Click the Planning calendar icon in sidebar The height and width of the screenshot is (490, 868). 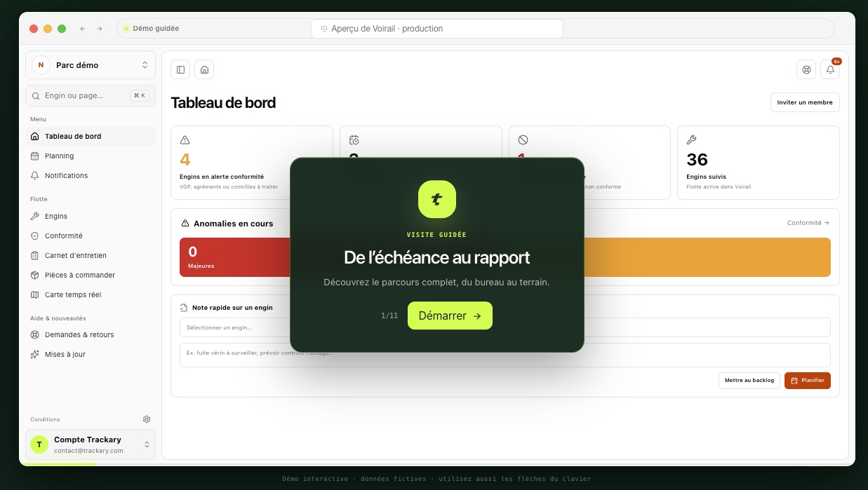click(x=35, y=156)
